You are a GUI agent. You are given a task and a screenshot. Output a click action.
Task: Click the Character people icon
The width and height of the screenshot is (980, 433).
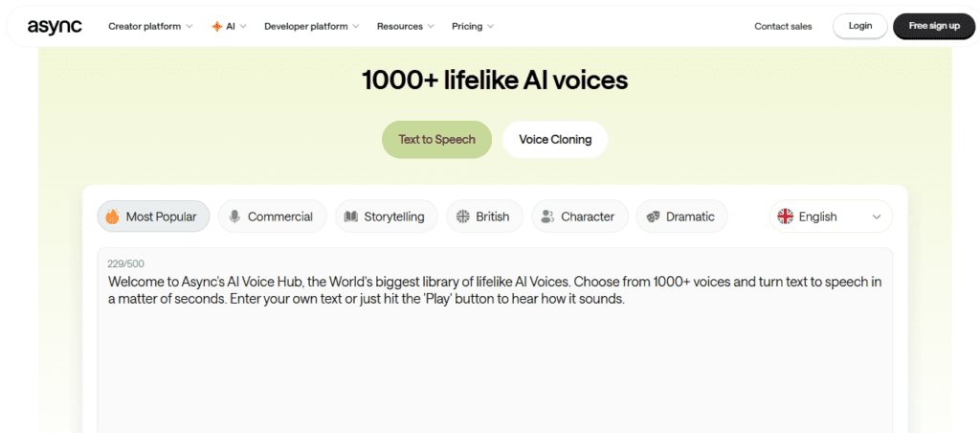pyautogui.click(x=547, y=216)
